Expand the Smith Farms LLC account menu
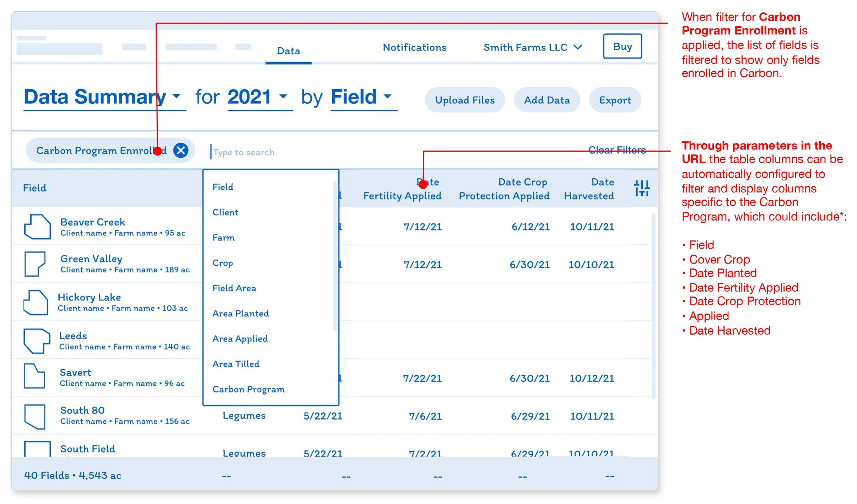This screenshot has height=504, width=857. point(533,47)
